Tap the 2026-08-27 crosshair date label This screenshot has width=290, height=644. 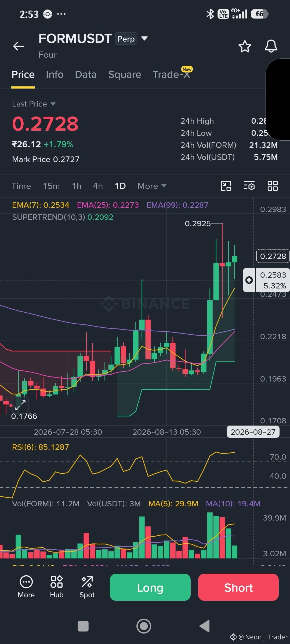tap(253, 432)
